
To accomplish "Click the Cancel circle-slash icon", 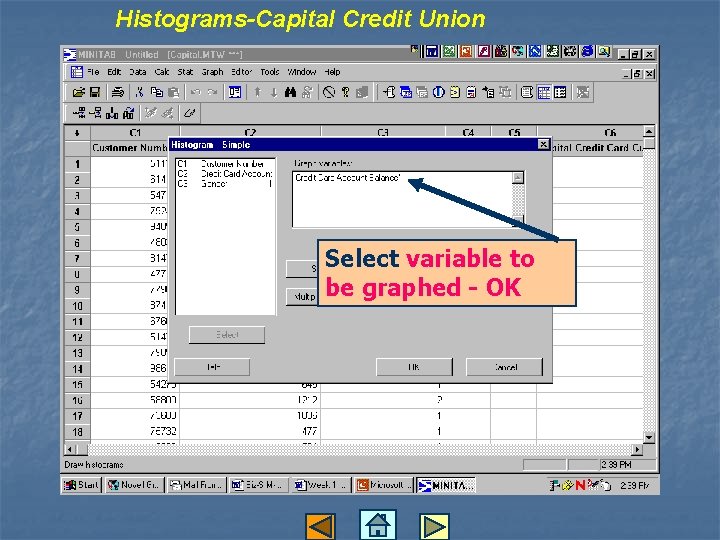I will coord(329,92).
